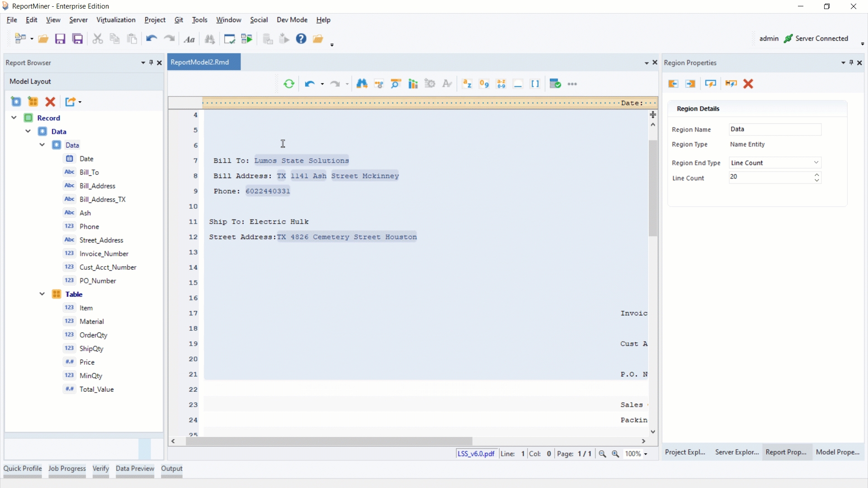Viewport: 868px width, 488px height.
Task: Click the Save All double floppy icon
Action: pos(78,39)
